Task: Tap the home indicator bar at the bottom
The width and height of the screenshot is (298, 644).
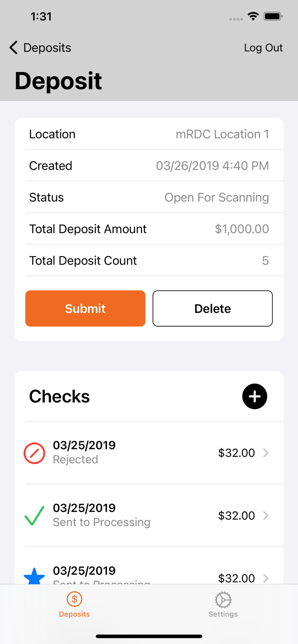Action: click(x=149, y=636)
